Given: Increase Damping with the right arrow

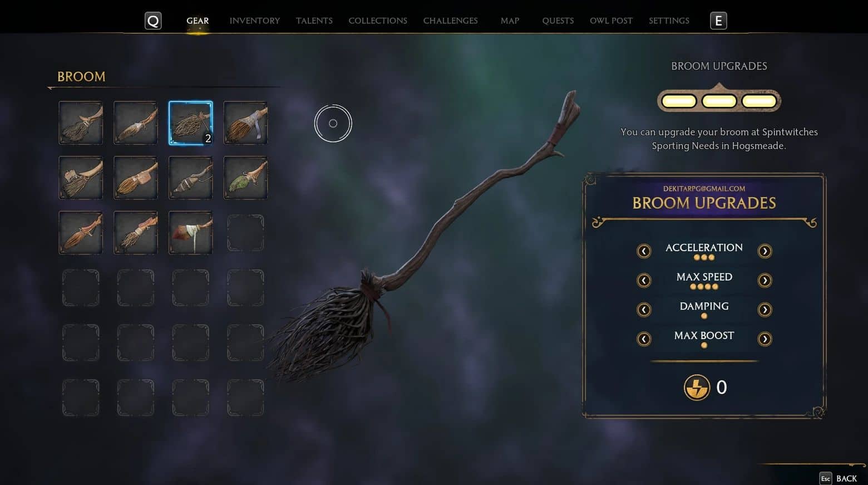Looking at the screenshot, I should [765, 310].
